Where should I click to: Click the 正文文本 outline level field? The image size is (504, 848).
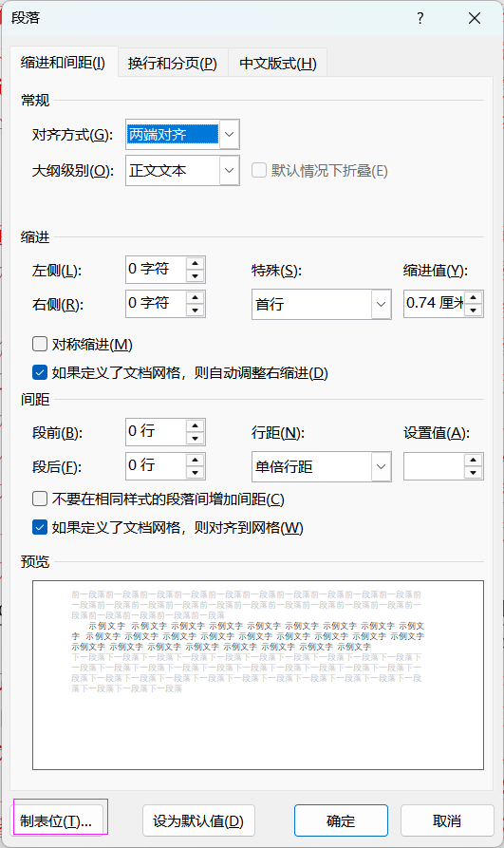(173, 170)
